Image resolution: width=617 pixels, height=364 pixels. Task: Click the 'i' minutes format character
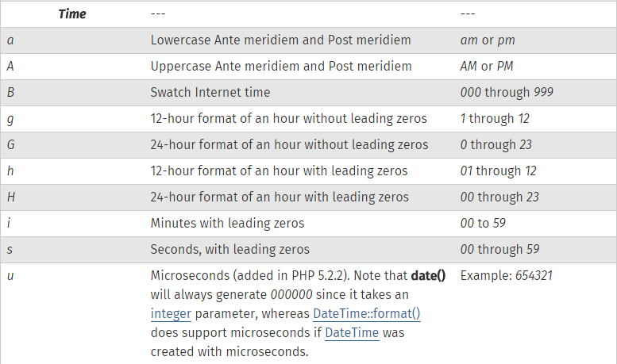[x=9, y=223]
